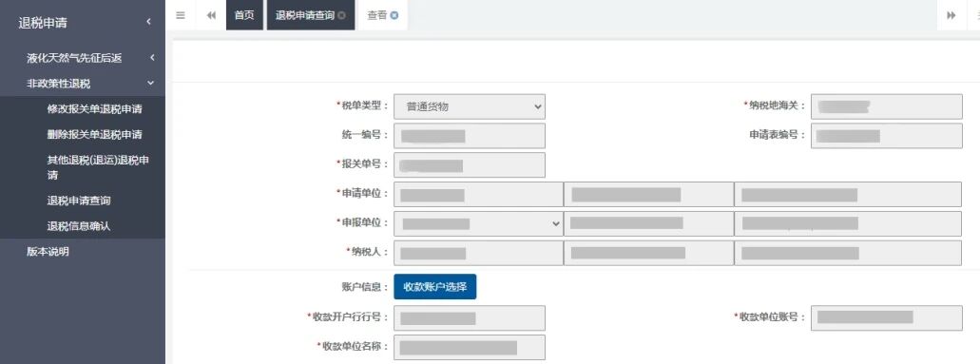Open the 税单类型 dropdown
The width and height of the screenshot is (980, 364).
pos(470,106)
